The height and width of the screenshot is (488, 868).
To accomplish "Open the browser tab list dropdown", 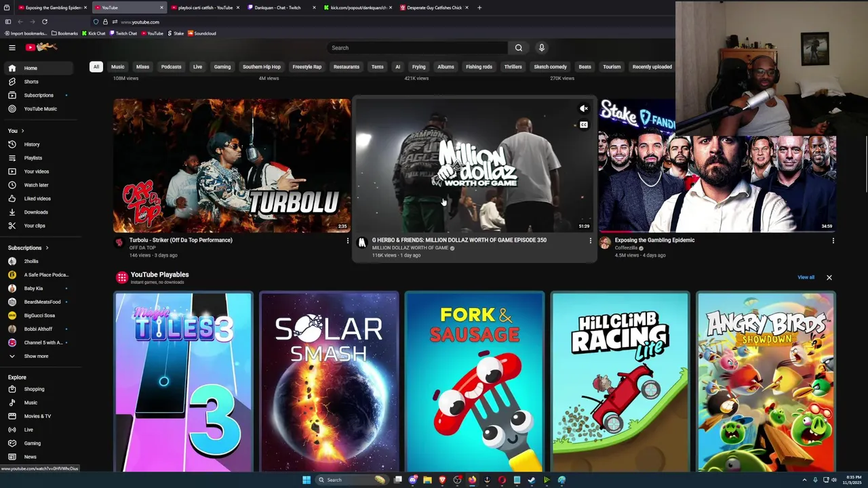I will (7, 7).
